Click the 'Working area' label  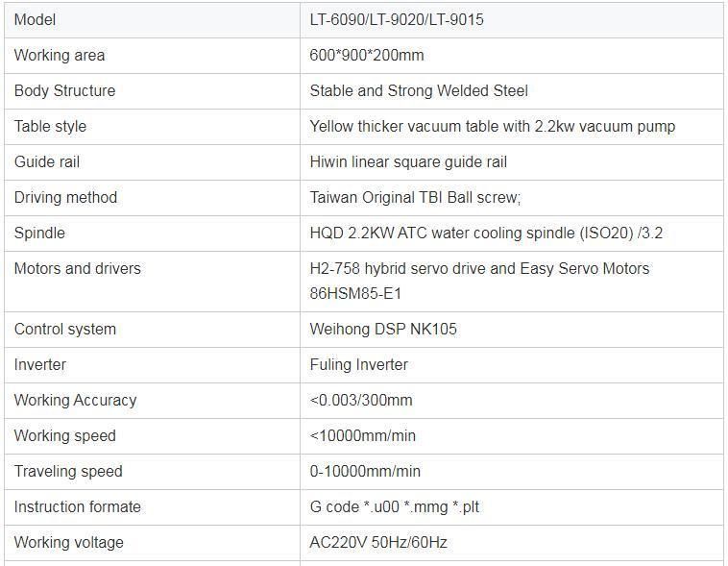60,56
